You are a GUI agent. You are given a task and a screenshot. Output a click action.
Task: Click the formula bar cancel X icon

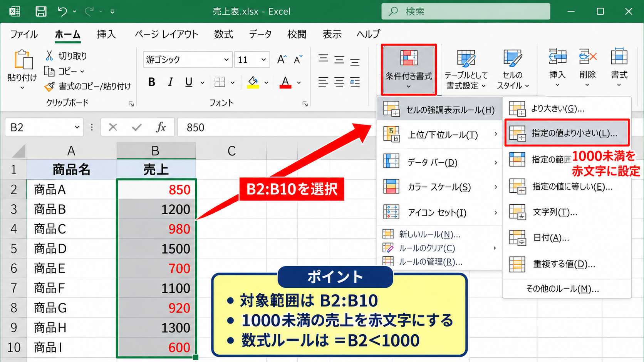click(113, 127)
